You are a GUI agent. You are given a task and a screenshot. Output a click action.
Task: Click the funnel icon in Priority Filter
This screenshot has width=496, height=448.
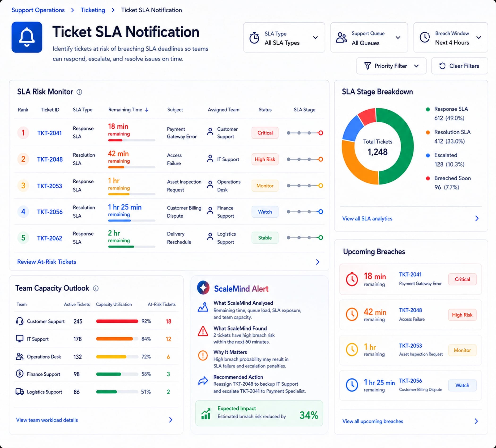367,66
